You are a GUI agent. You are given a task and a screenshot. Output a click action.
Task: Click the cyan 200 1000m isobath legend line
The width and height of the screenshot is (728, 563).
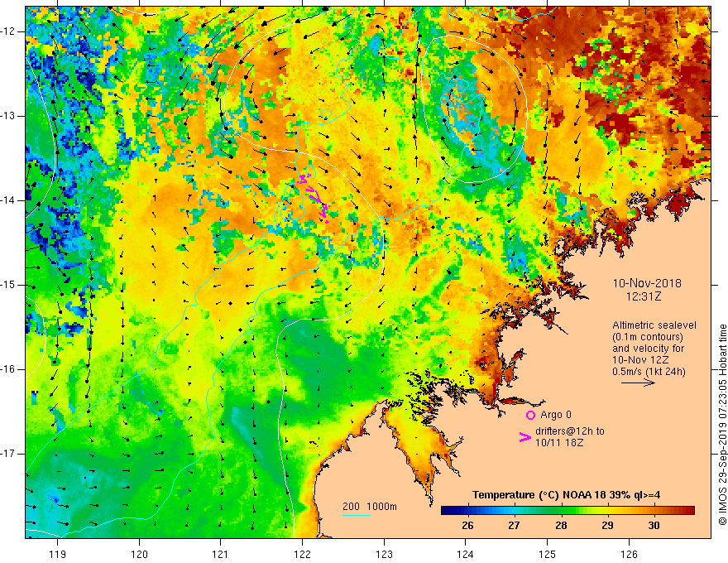coord(357,515)
